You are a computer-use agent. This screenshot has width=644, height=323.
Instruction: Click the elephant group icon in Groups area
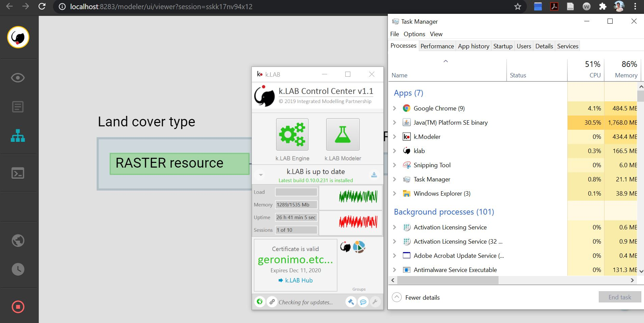pyautogui.click(x=345, y=247)
